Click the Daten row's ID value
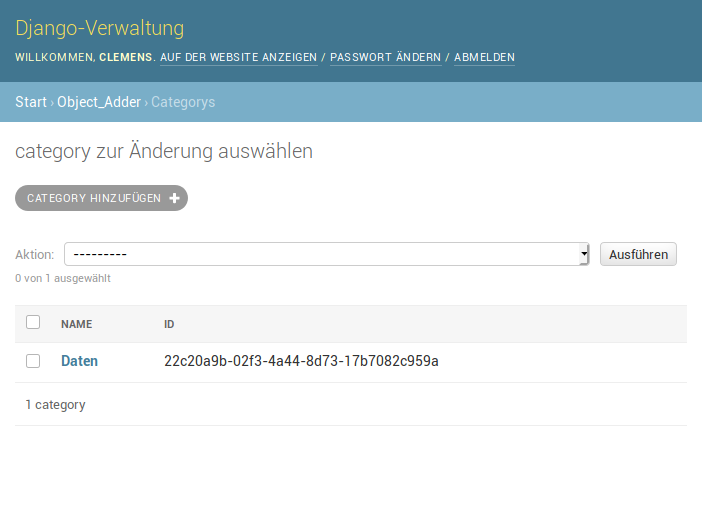 point(301,361)
